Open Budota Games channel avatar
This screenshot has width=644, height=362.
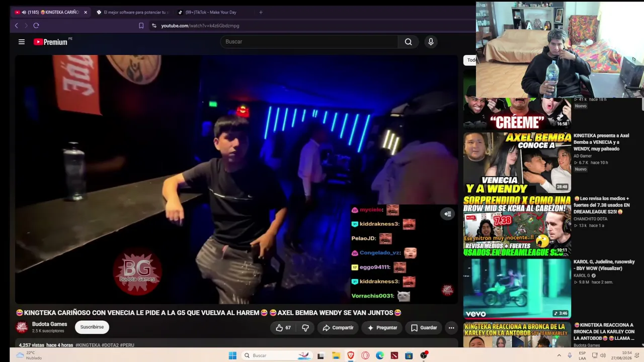22,327
